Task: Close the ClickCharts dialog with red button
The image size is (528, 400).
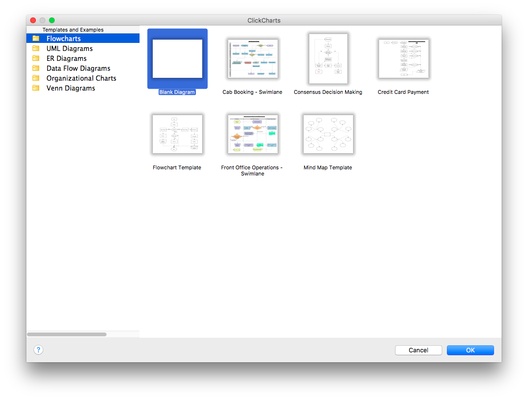Action: [x=33, y=20]
